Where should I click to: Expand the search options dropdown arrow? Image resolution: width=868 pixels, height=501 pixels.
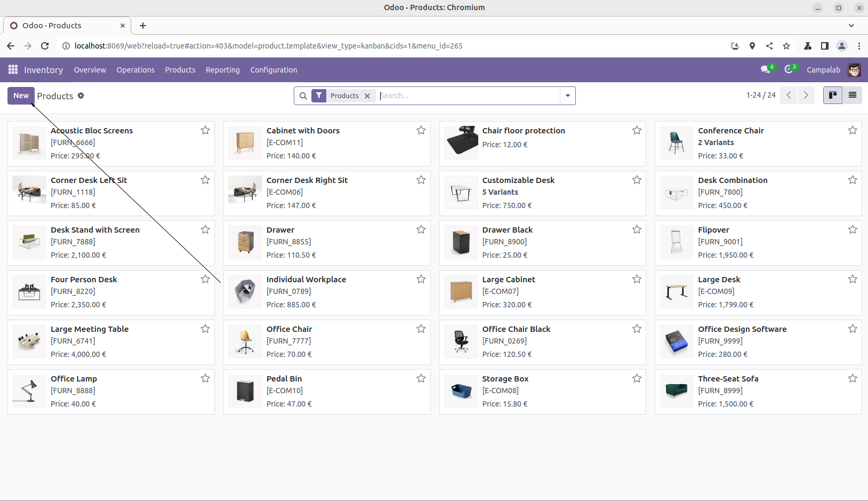(x=567, y=96)
